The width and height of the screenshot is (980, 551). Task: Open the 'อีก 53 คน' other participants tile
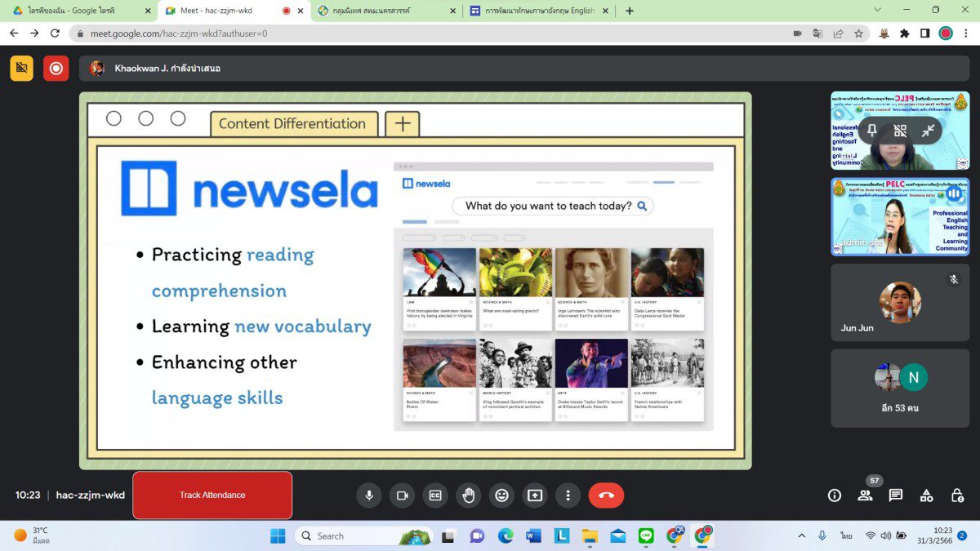click(x=900, y=389)
